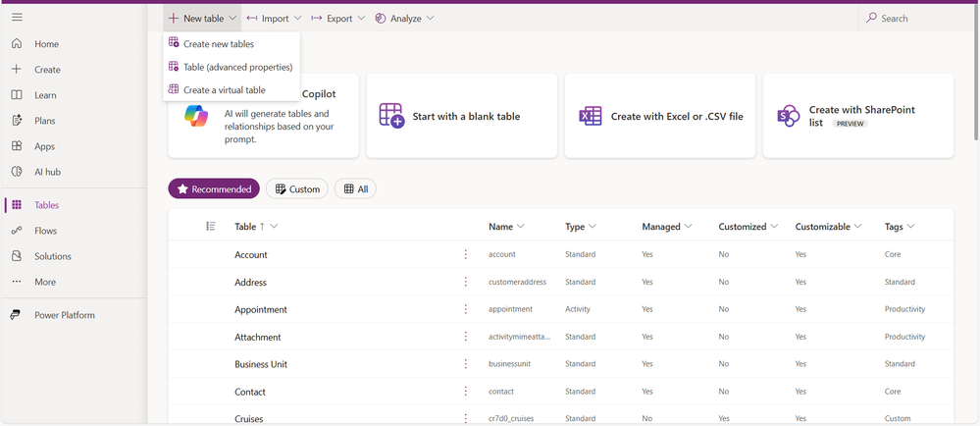Viewport: 980px width, 426px height.
Task: Open more options for Business Unit row
Action: pyautogui.click(x=466, y=363)
